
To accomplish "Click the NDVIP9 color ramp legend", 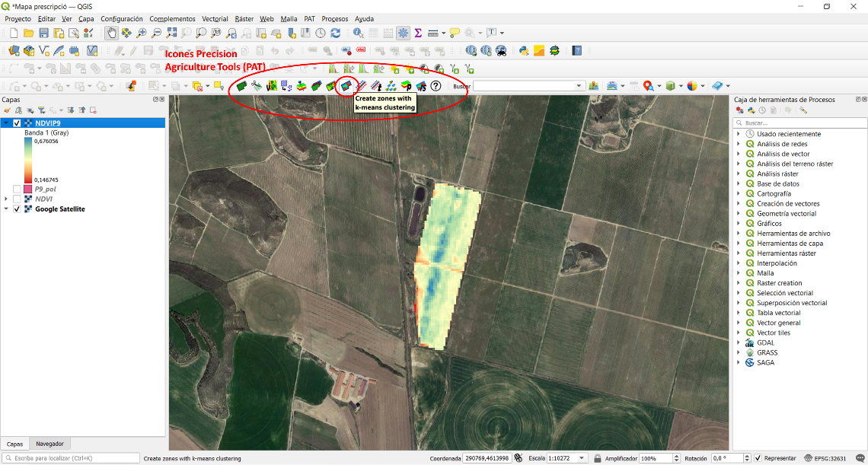I will 28,160.
